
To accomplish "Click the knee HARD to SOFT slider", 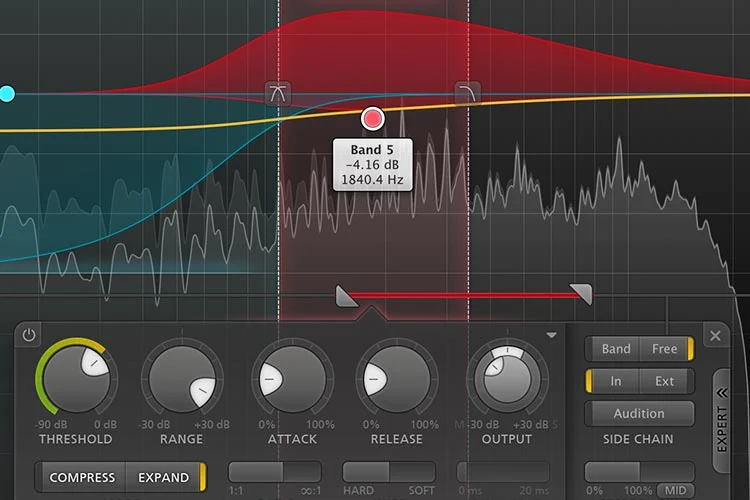I will point(389,472).
